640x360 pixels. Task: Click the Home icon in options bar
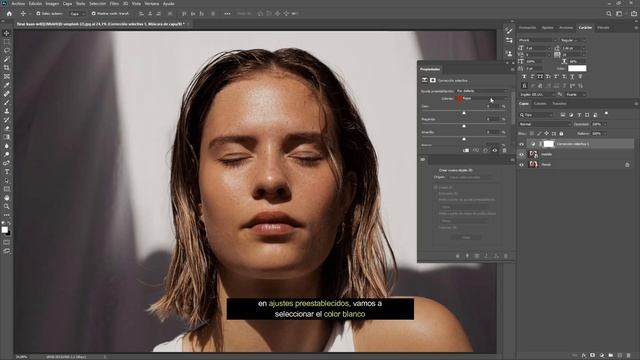tap(9, 13)
